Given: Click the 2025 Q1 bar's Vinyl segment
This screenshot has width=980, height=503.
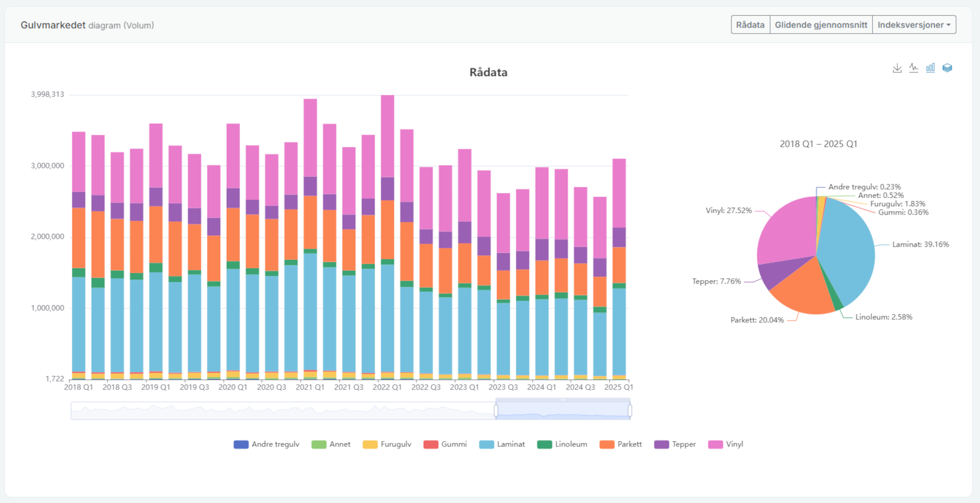Looking at the screenshot, I should (619, 193).
